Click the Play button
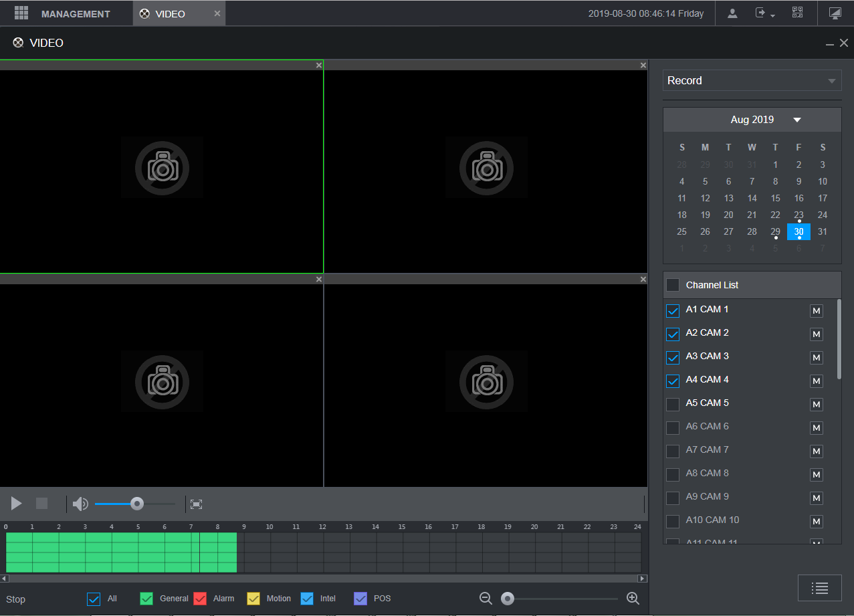 coord(17,504)
